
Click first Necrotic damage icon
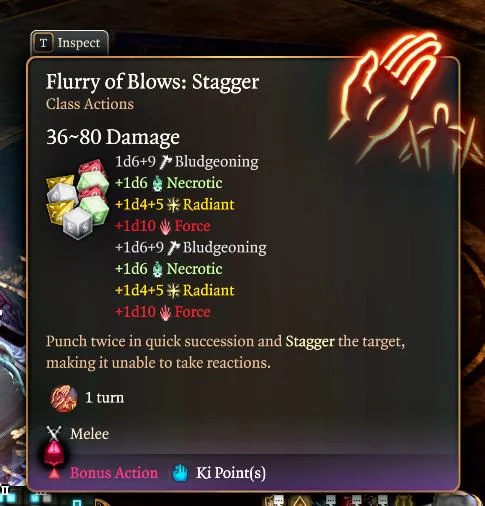pos(157,183)
